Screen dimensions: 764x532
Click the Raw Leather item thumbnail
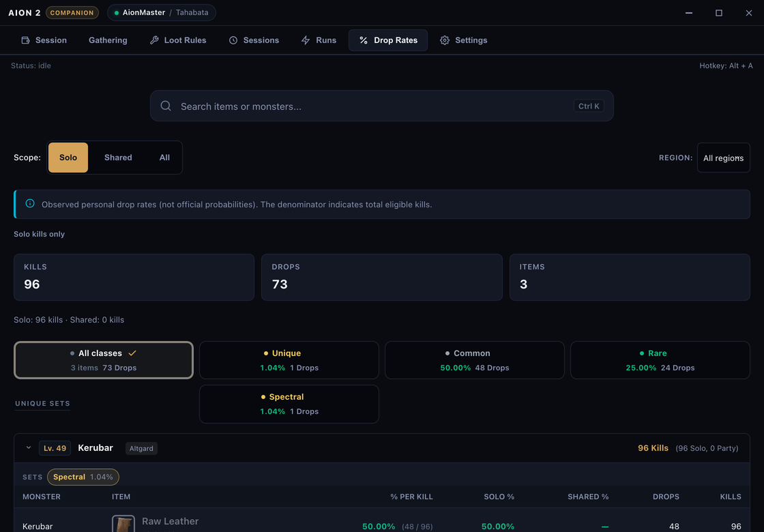pyautogui.click(x=123, y=524)
